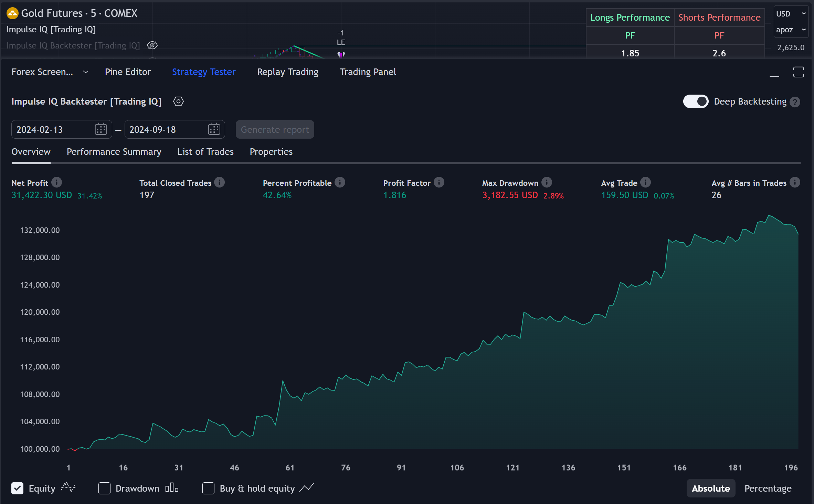Uncheck the Equity checkbox
Screen dimensions: 814x504
point(17,488)
